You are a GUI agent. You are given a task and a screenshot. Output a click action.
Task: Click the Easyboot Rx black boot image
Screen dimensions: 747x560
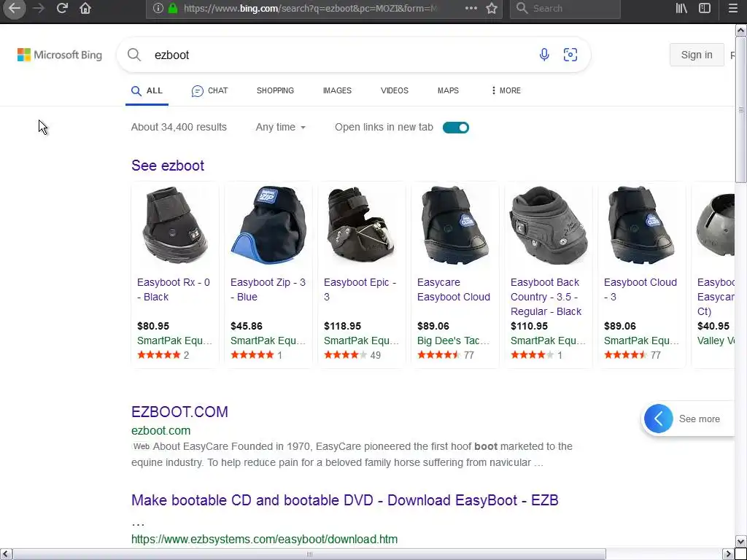[175, 225]
